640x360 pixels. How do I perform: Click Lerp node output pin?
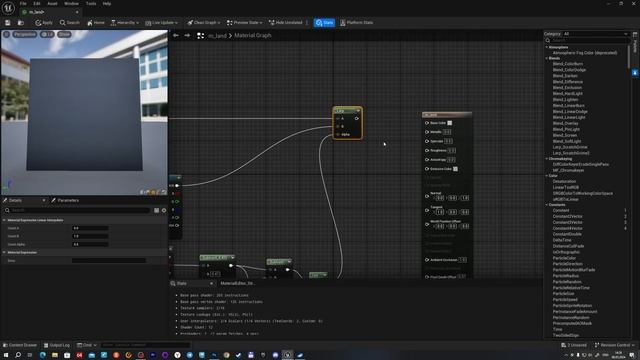tap(357, 118)
